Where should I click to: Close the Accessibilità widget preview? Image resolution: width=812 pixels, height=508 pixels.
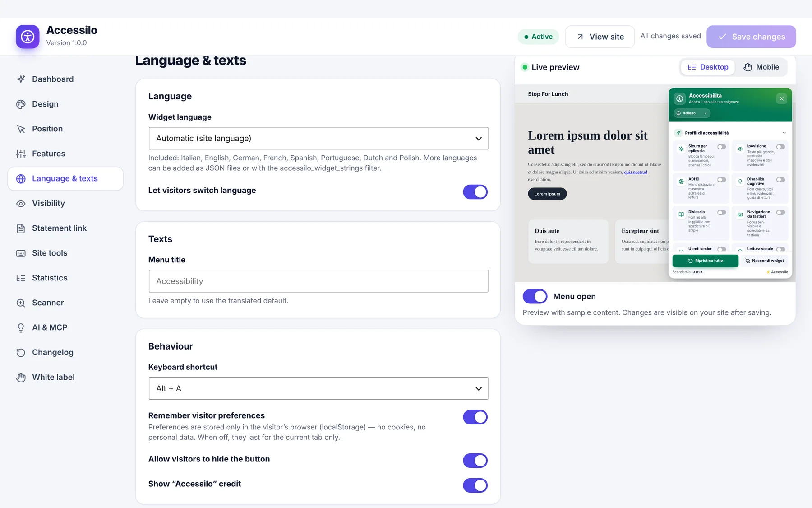[x=782, y=98]
